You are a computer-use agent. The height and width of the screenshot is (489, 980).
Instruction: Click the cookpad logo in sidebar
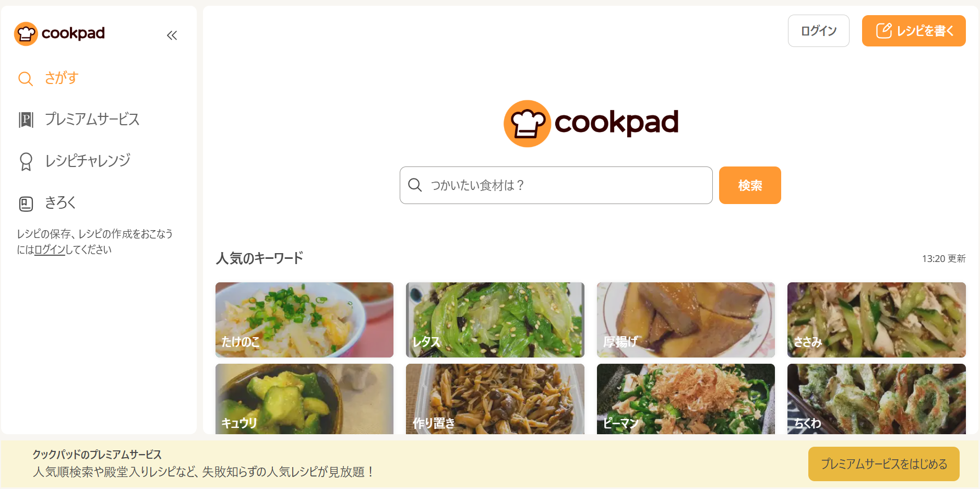59,34
